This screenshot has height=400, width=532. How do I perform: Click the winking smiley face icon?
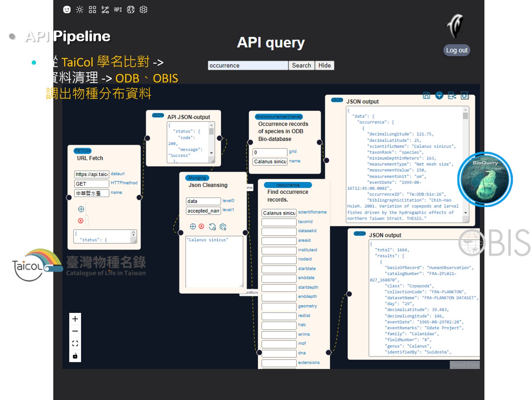point(67,10)
